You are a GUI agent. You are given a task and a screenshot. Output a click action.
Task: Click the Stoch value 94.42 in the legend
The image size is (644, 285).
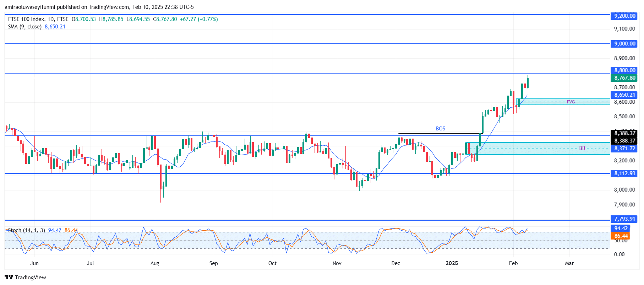55,230
